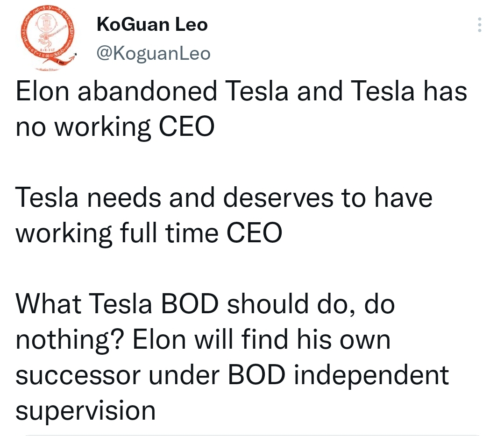
Task: Click the word 'abandoned' in the tweet
Action: click(x=147, y=91)
